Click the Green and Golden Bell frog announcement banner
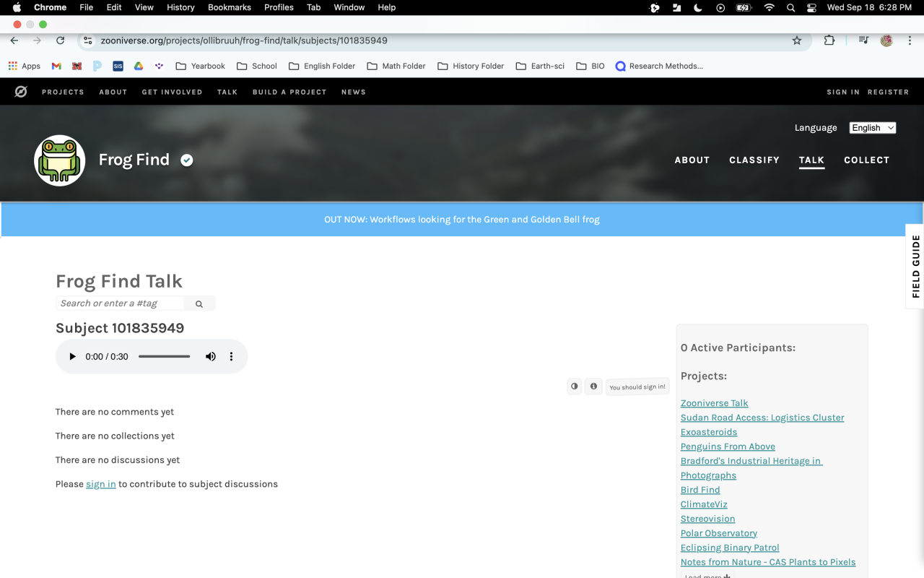Viewport: 924px width, 578px height. point(462,219)
